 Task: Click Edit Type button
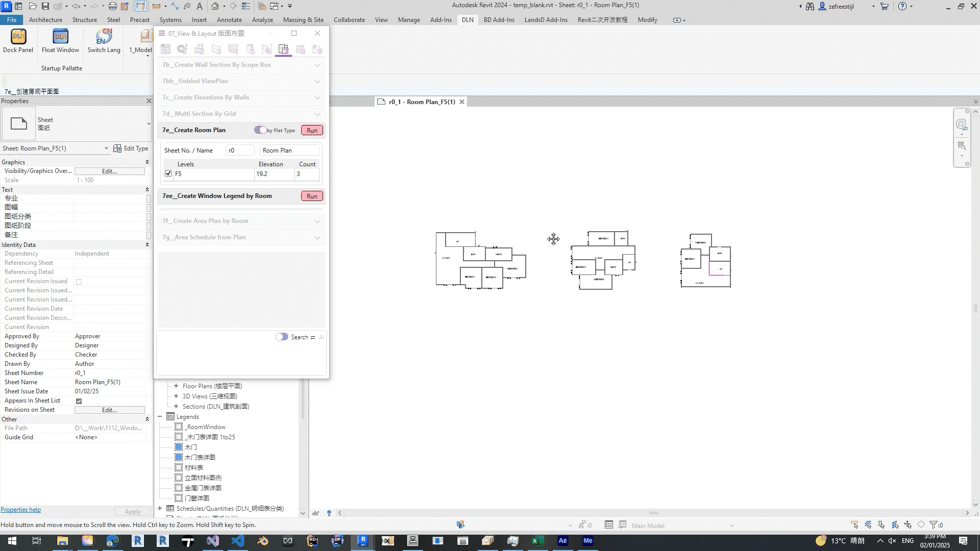[x=131, y=148]
